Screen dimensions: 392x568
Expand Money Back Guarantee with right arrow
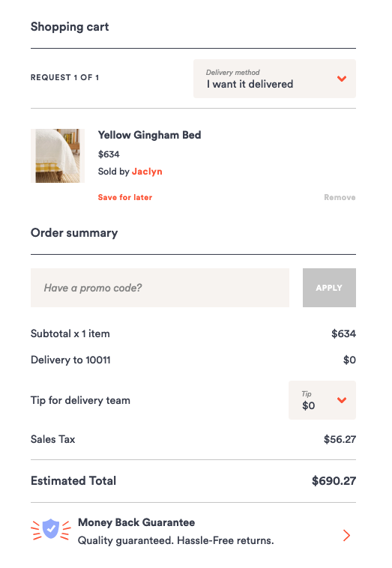pyautogui.click(x=347, y=535)
